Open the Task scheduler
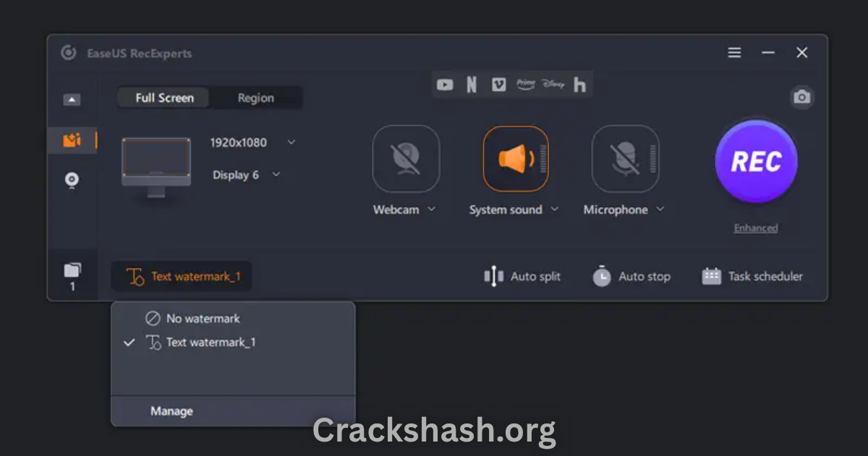This screenshot has height=456, width=868. click(752, 276)
